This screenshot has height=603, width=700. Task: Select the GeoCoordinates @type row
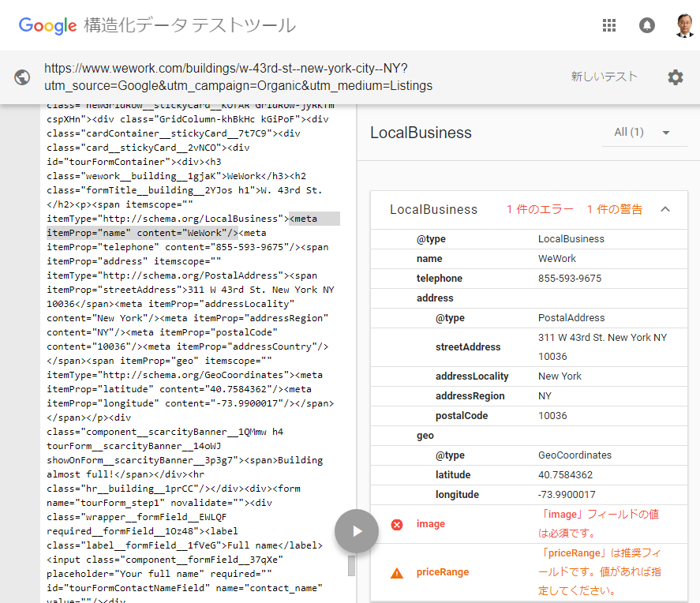tap(529, 455)
